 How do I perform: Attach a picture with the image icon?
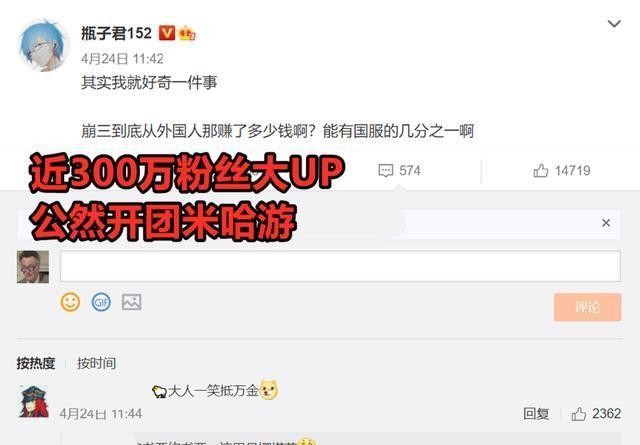click(131, 302)
